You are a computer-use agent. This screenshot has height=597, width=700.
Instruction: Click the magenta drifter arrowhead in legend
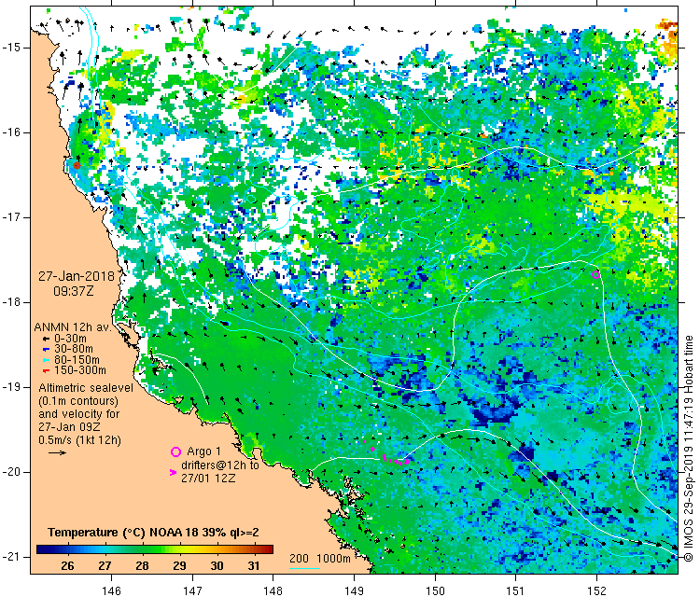pyautogui.click(x=173, y=473)
